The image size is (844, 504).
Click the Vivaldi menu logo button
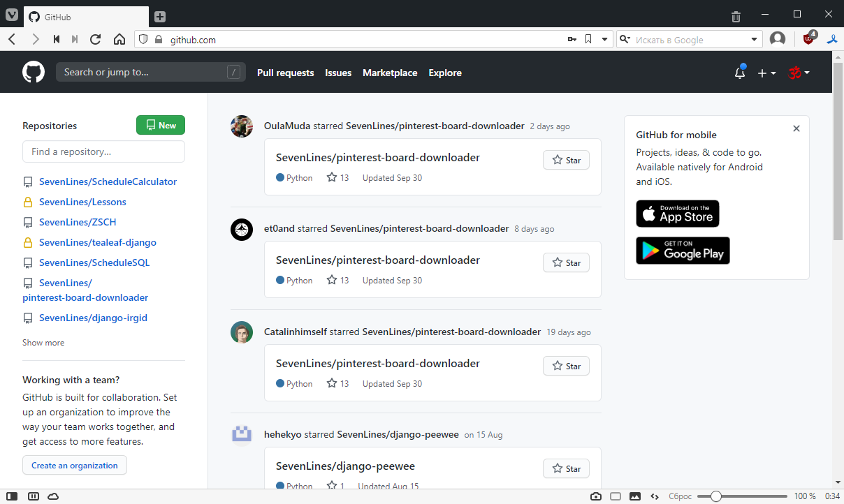pos(12,16)
